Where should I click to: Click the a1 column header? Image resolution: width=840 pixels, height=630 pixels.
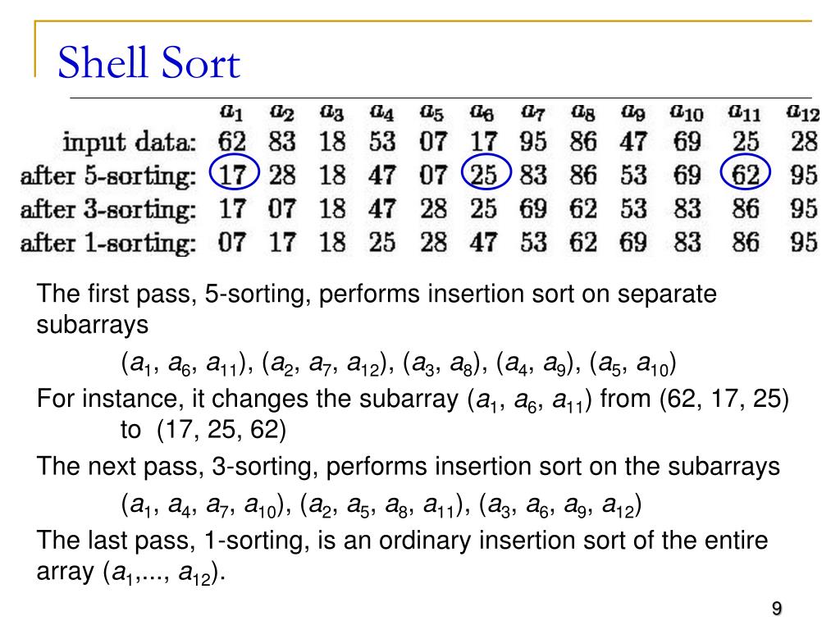(x=231, y=112)
